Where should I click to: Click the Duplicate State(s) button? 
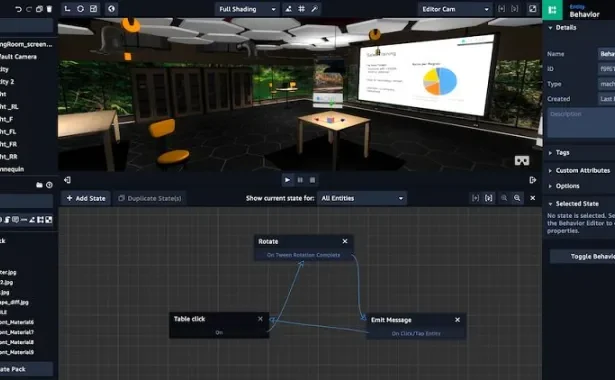[150, 198]
